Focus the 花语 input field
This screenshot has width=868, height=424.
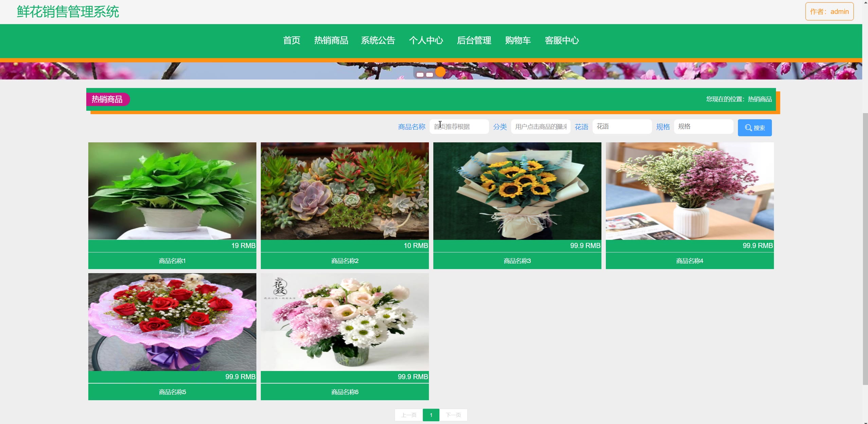pyautogui.click(x=622, y=127)
